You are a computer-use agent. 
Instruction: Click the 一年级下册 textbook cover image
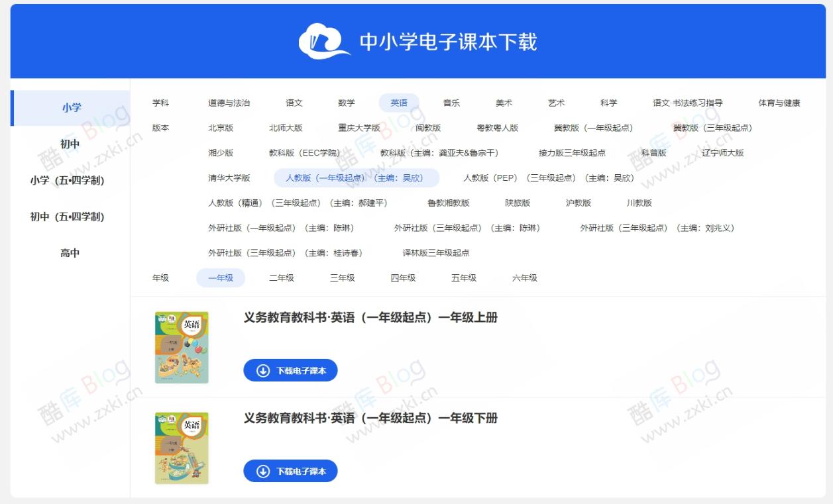(182, 447)
